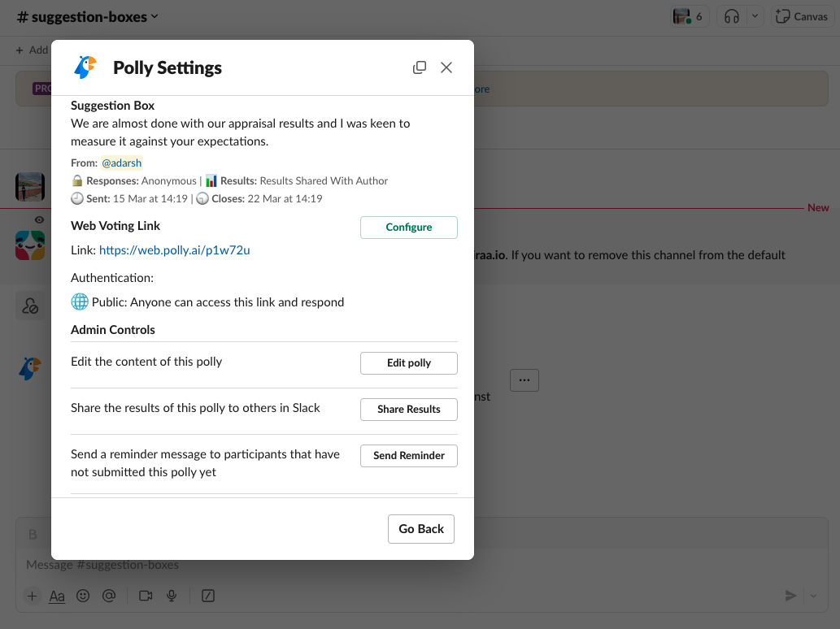The height and width of the screenshot is (629, 840).
Task: View channel members avatar with count 6
Action: 690,16
